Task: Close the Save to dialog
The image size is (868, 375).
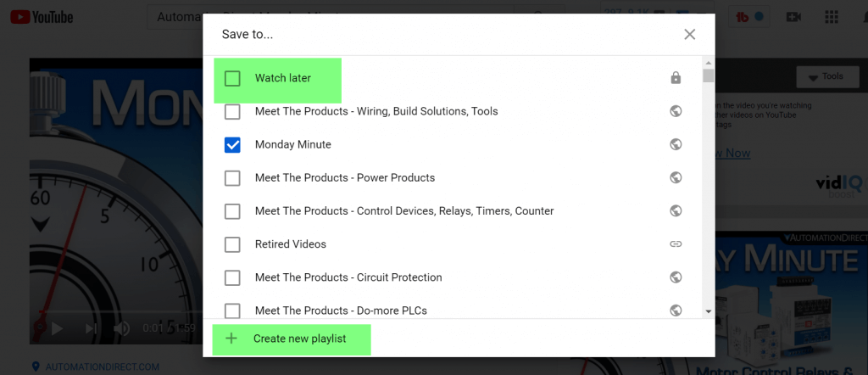Action: click(x=690, y=35)
